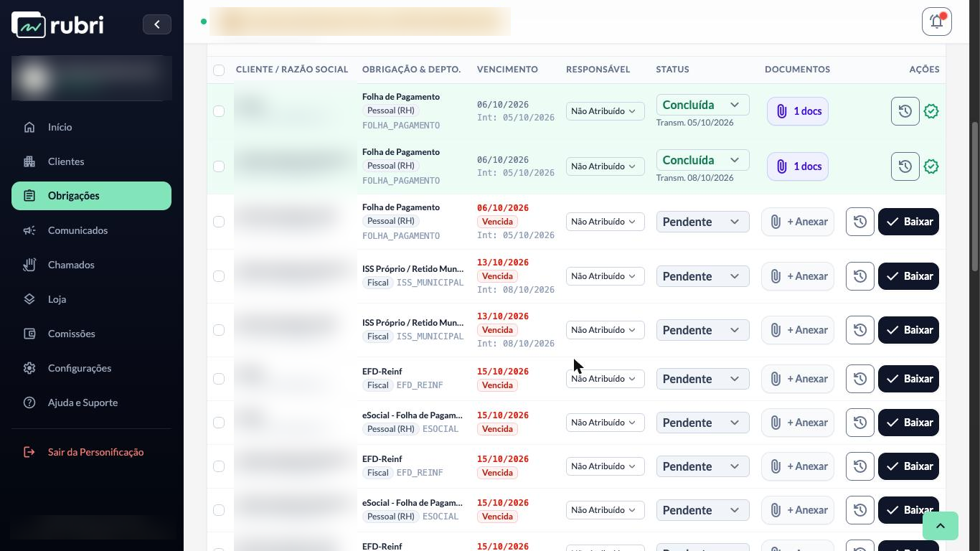Open Comissões in the sidebar
The image size is (980, 551).
pyautogui.click(x=91, y=334)
